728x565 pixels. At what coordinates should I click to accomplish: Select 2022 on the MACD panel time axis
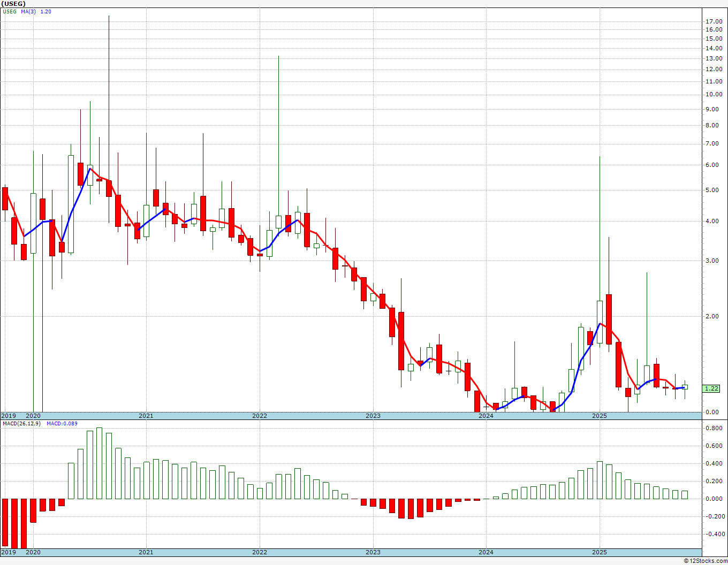click(260, 552)
